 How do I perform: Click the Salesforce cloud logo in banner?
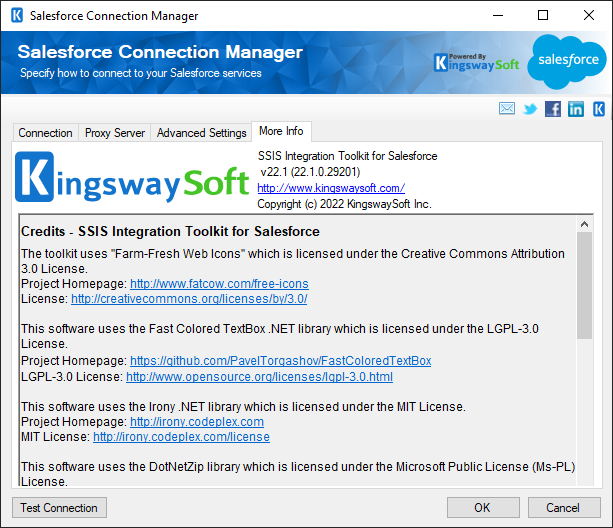tap(567, 61)
